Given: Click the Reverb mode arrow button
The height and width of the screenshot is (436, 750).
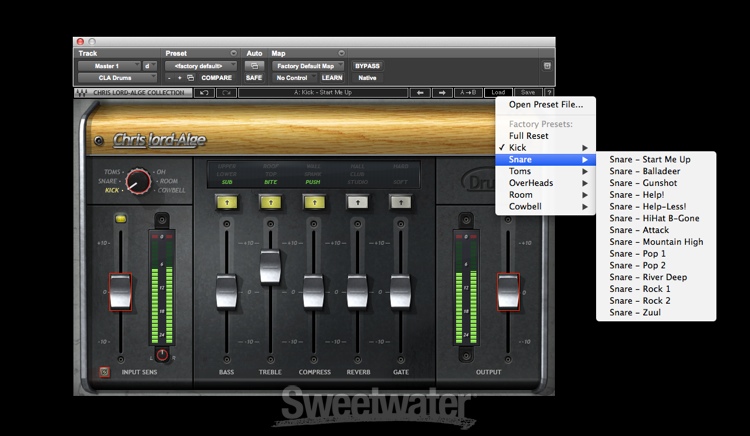Looking at the screenshot, I should tap(357, 202).
